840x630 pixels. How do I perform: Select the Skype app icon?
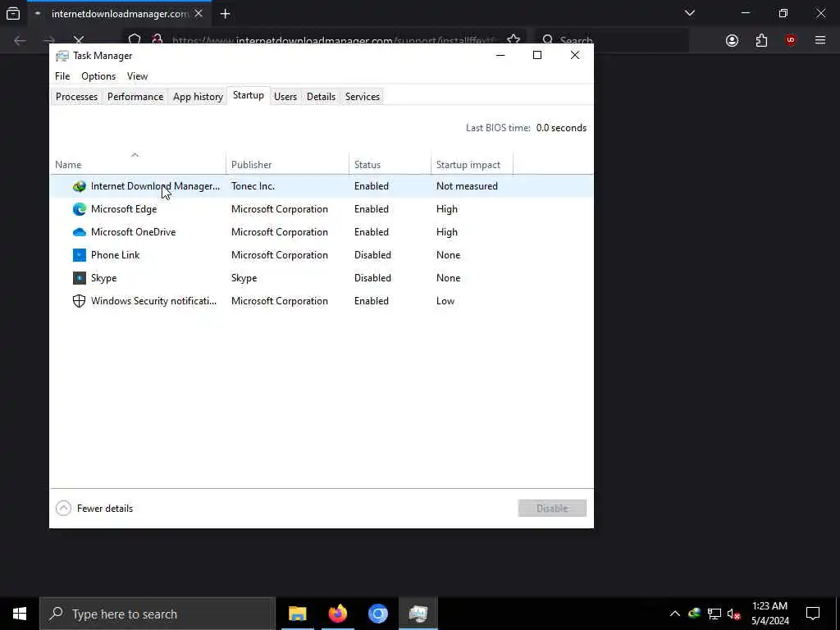80,278
